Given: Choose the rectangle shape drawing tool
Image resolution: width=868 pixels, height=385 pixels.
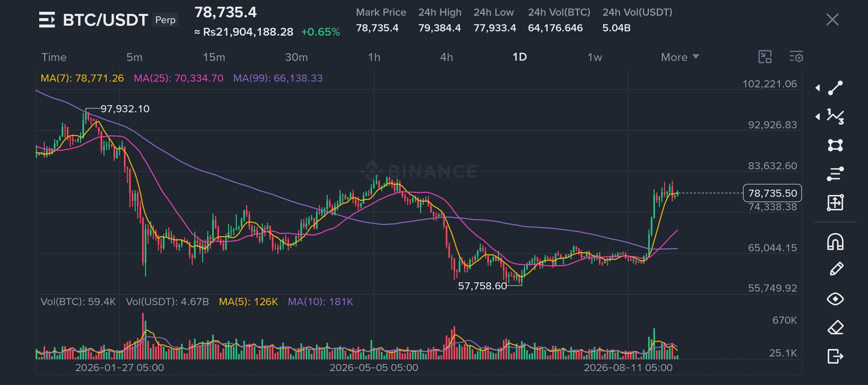Looking at the screenshot, I should 835,145.
